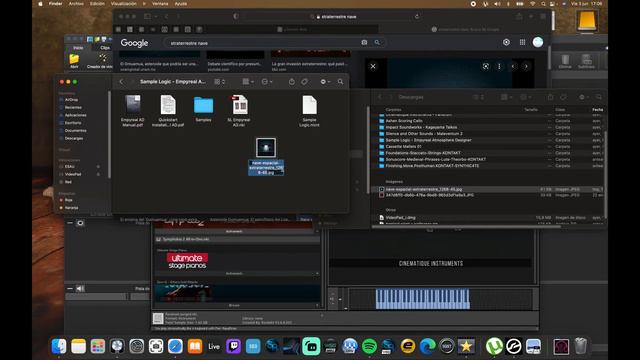
Task: Open view dropdown in Descargas window toolbar
Action: [x=478, y=97]
